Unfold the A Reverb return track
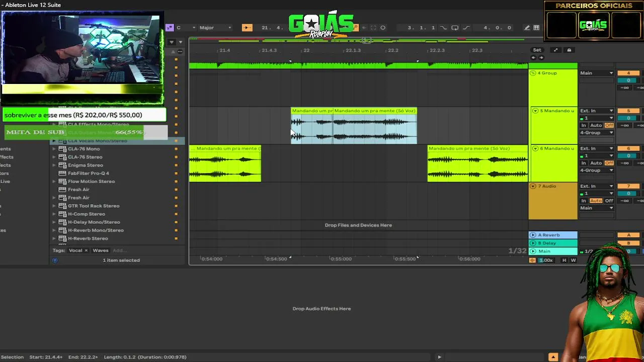The width and height of the screenshot is (644, 362). [533, 235]
